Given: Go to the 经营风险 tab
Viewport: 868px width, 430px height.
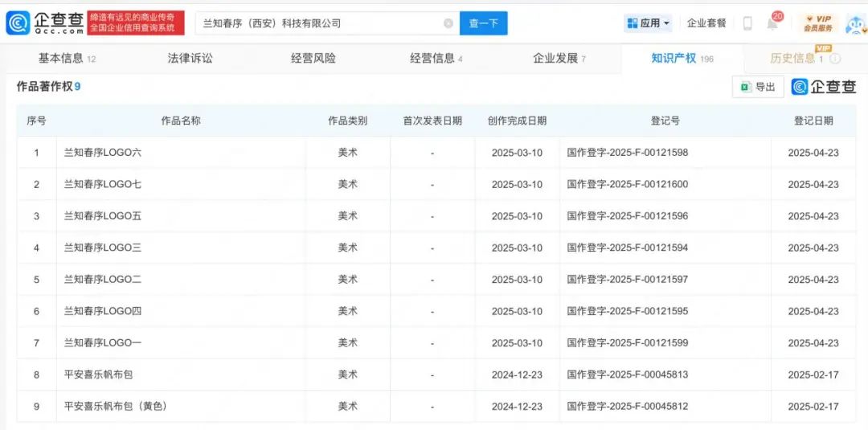Looking at the screenshot, I should tap(313, 59).
